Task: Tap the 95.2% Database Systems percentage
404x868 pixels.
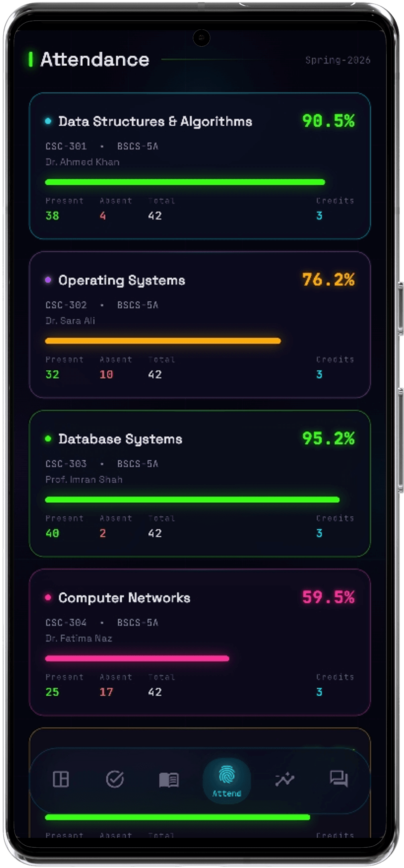Action: click(328, 439)
